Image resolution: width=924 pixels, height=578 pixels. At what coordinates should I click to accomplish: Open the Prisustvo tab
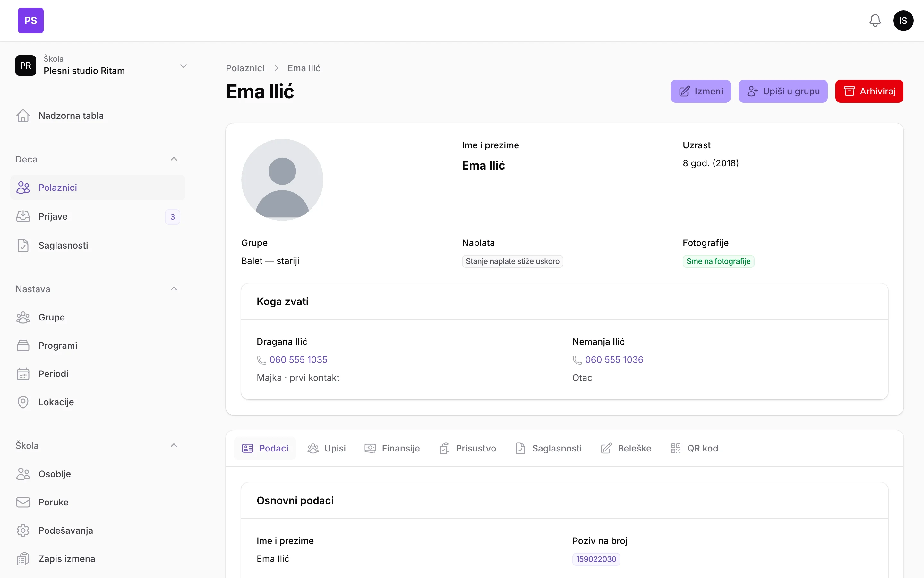[x=468, y=448]
